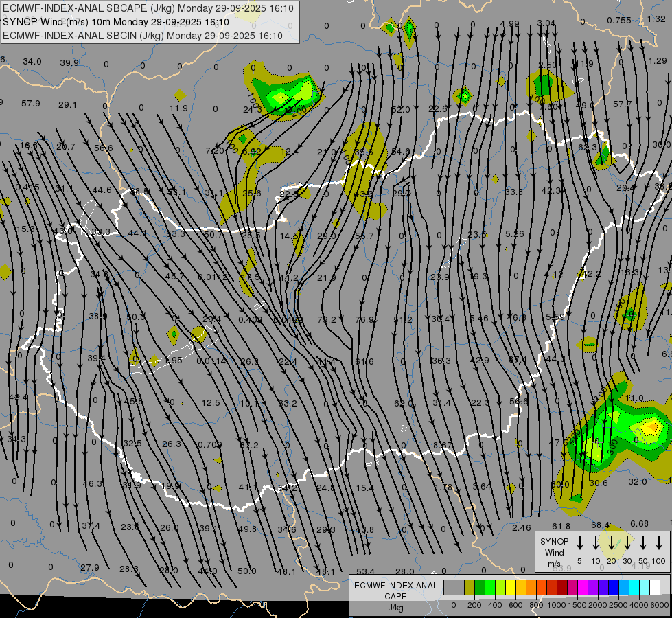
Task: Click the map value '79.2'
Action: click(x=327, y=319)
